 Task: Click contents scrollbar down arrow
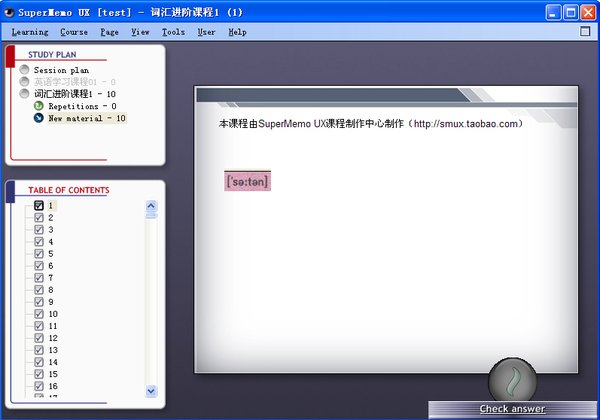[x=151, y=391]
